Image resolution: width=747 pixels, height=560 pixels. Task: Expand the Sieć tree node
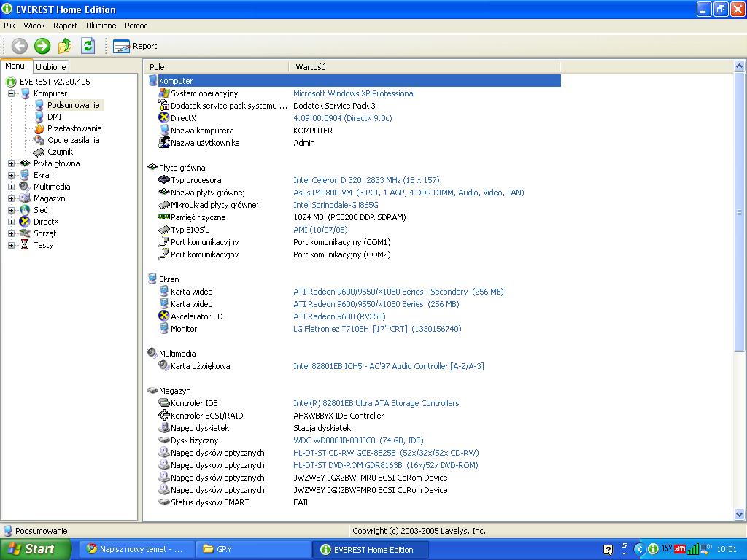(11, 211)
